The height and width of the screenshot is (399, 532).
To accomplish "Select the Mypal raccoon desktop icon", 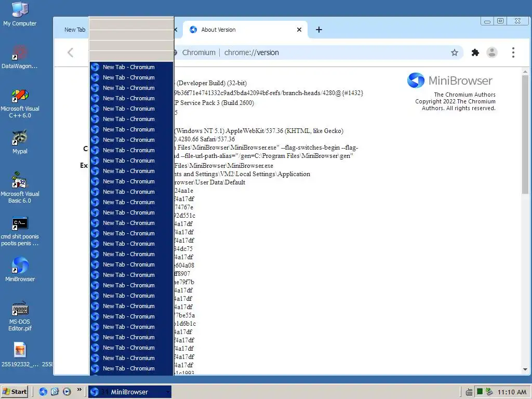I will [x=20, y=142].
